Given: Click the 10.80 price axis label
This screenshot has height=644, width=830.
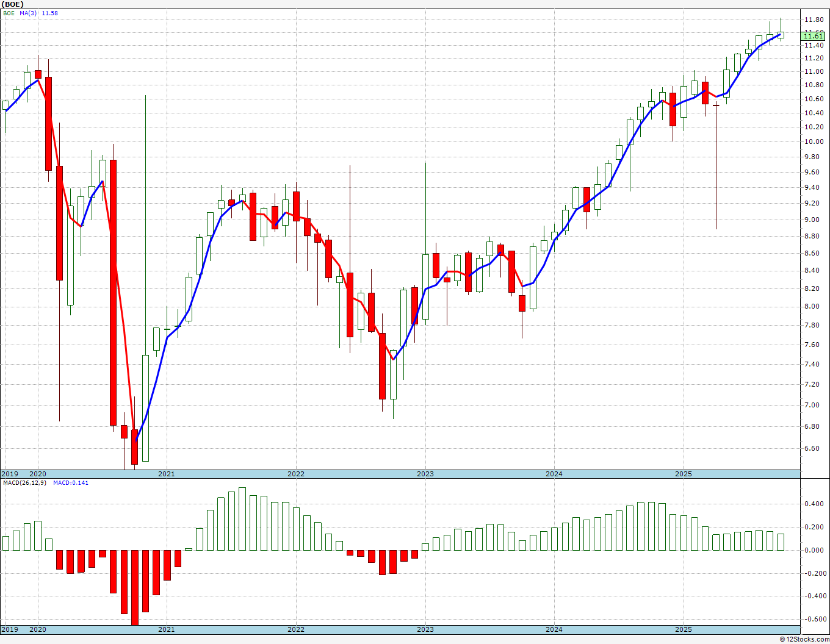Looking at the screenshot, I should point(814,85).
